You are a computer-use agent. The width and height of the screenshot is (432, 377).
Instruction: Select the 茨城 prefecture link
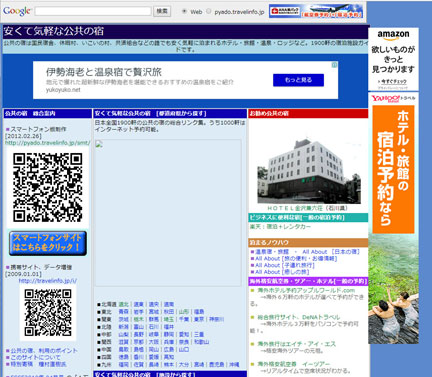click(123, 319)
